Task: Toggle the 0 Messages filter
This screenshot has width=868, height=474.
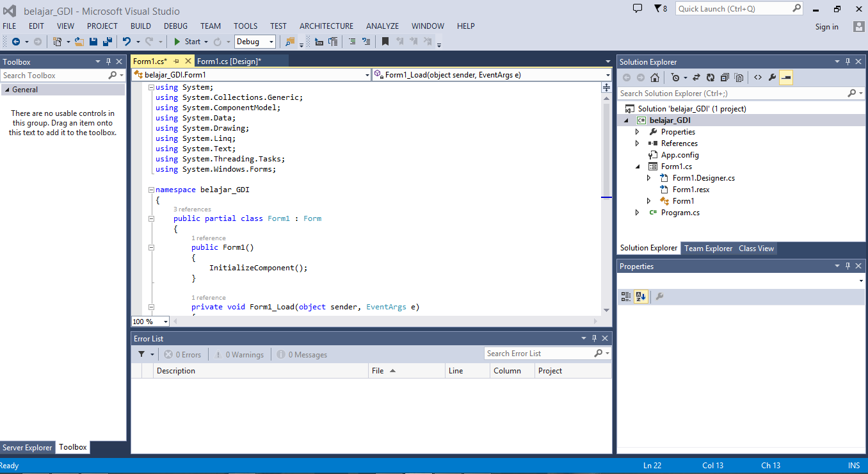Action: (301, 354)
